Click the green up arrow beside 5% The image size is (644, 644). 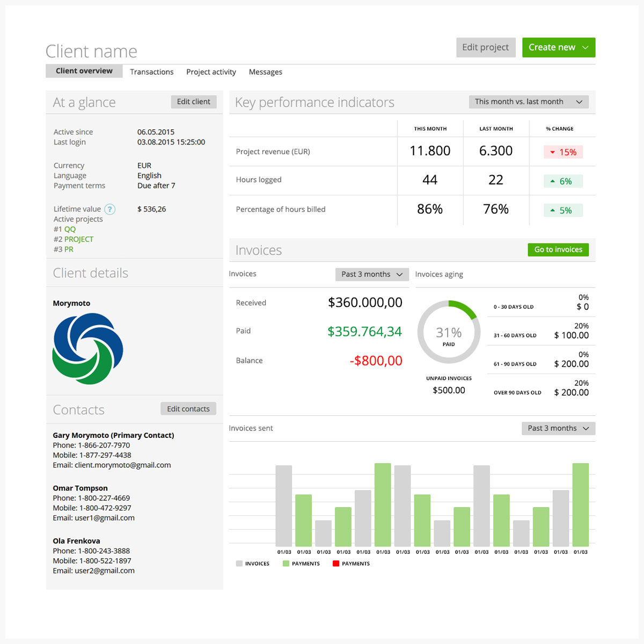coord(552,210)
